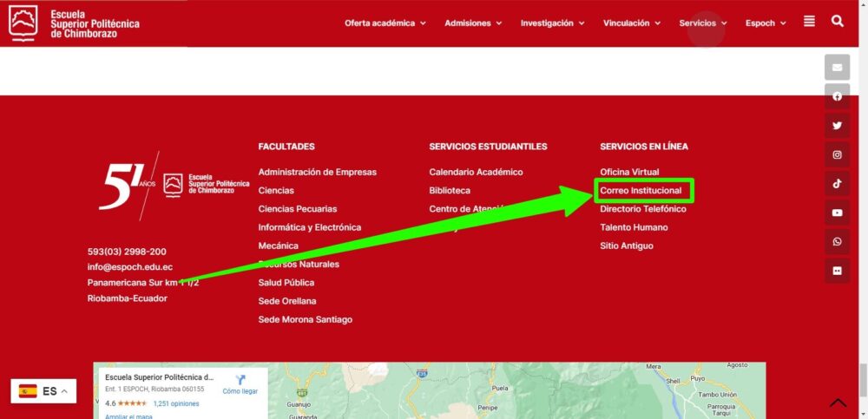This screenshot has width=868, height=419.
Task: Click SERVICIOS ESTUDIANTILES heading
Action: 488,147
